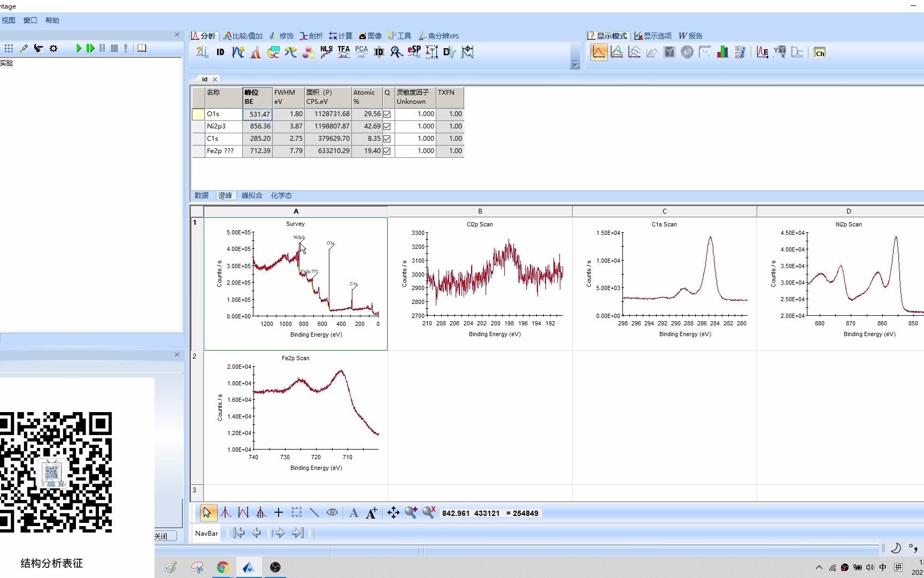Click the NavBar first record arrow
The image size is (924, 578).
point(239,533)
